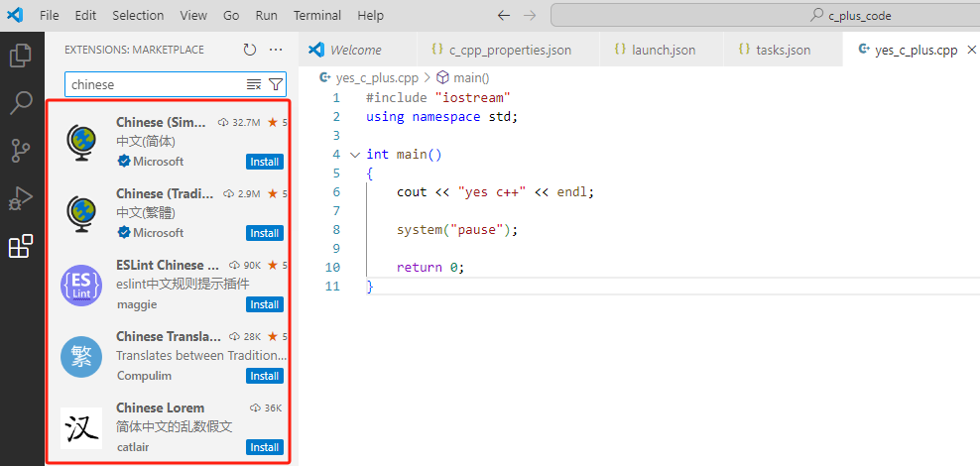Click the using namespace std line
Image resolution: width=980 pixels, height=466 pixels.
pos(442,116)
